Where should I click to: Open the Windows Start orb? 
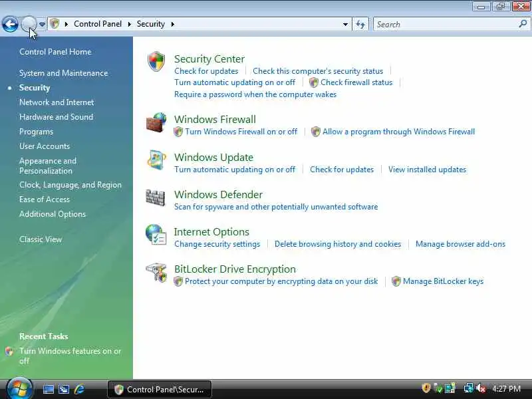click(x=19, y=388)
